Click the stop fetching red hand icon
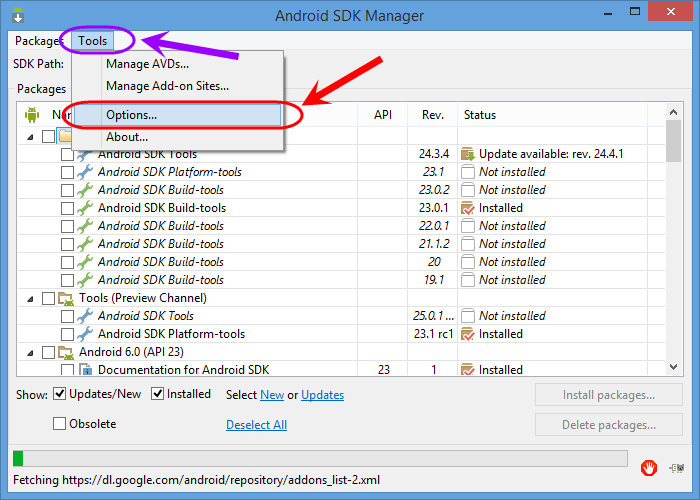This screenshot has height=500, width=700. 649,468
